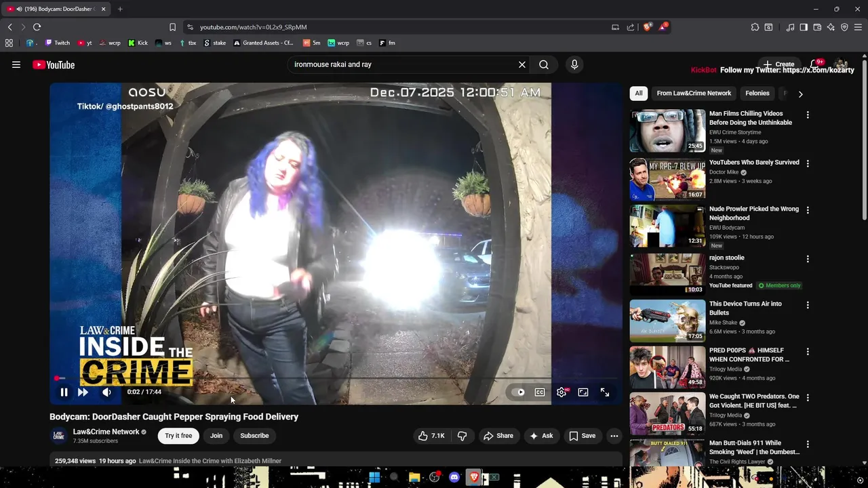Reload the current page
Screen dimensions: 868x488
[37, 27]
